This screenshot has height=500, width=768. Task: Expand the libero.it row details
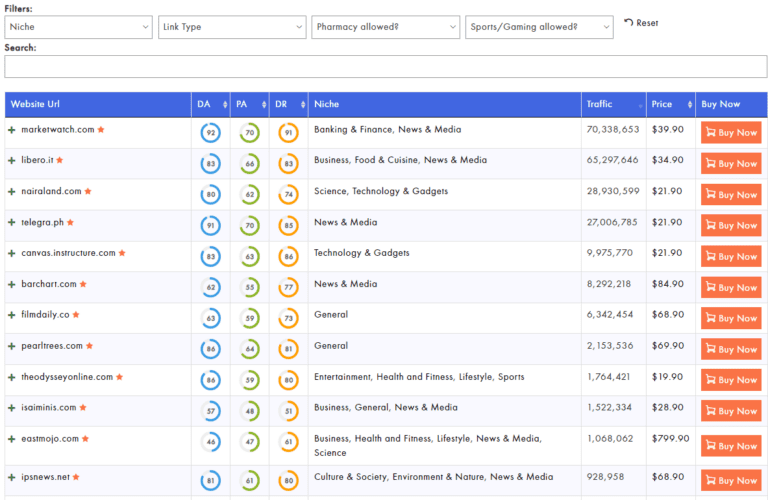click(12, 160)
